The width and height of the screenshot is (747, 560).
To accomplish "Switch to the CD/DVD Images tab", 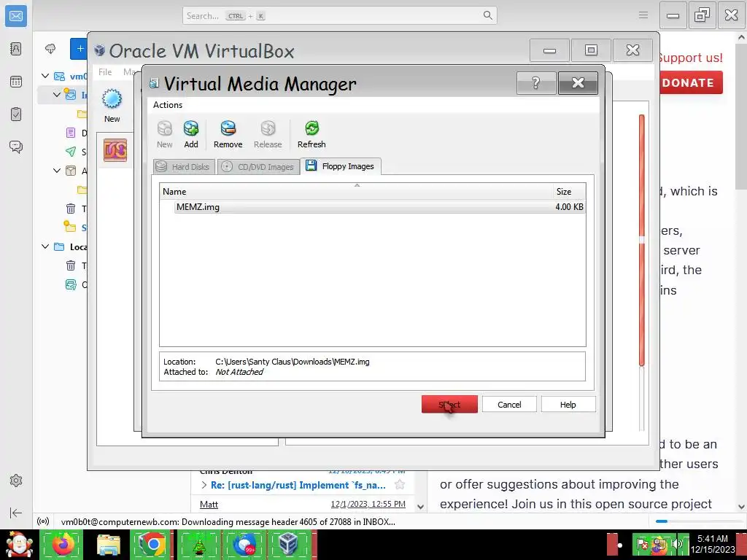I will 259,167.
